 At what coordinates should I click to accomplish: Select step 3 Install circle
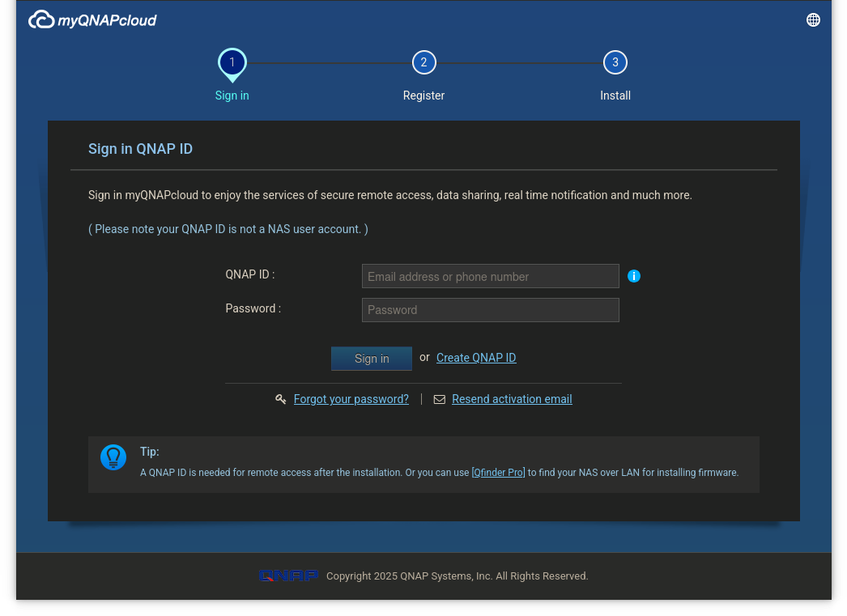(615, 62)
